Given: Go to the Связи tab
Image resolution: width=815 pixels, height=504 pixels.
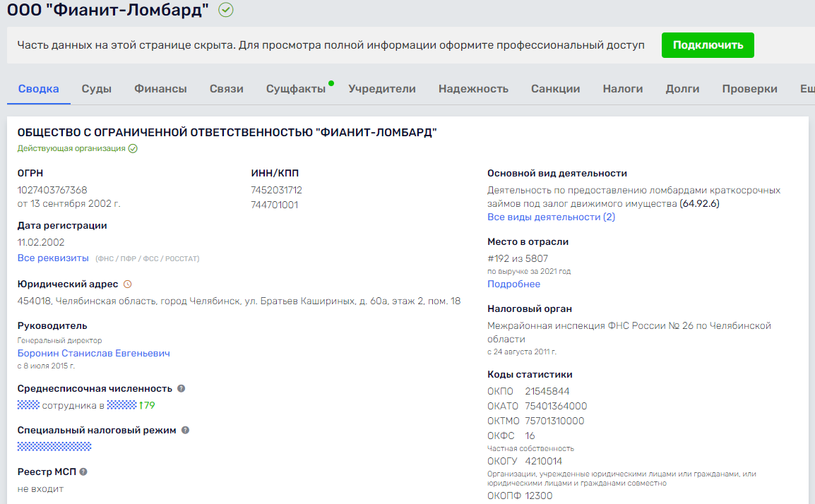Looking at the screenshot, I should tap(227, 89).
